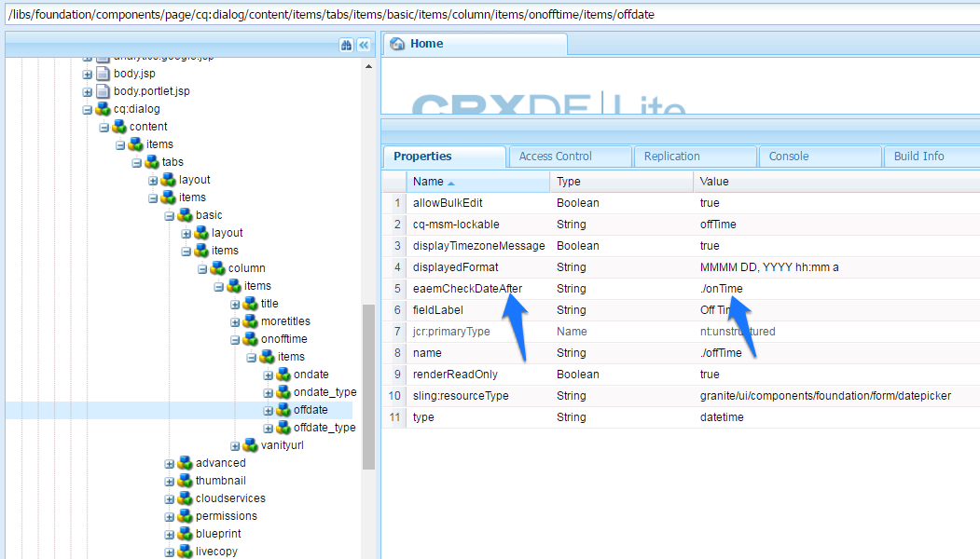
Task: Click the vanityurl node icon
Action: pos(251,445)
